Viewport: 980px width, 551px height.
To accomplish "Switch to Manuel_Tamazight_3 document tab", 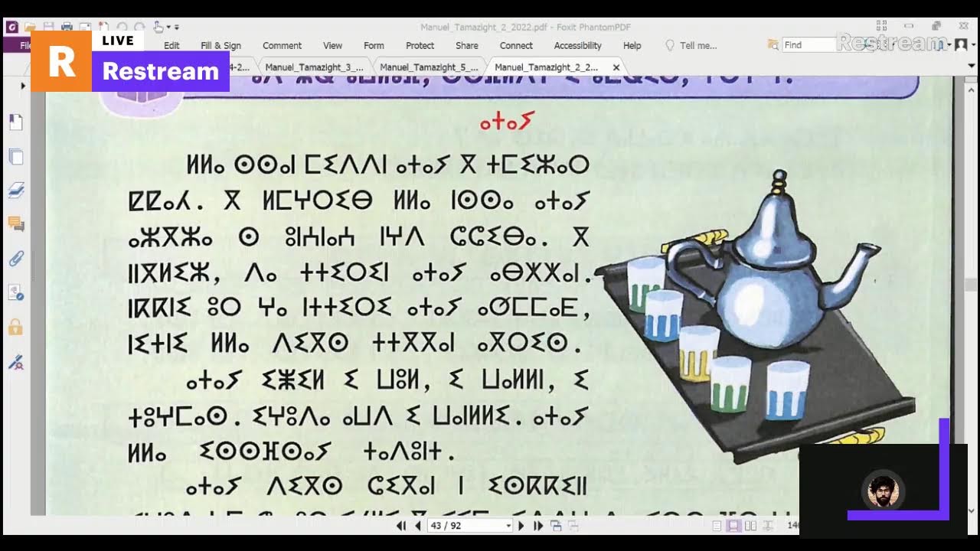I will pyautogui.click(x=314, y=67).
